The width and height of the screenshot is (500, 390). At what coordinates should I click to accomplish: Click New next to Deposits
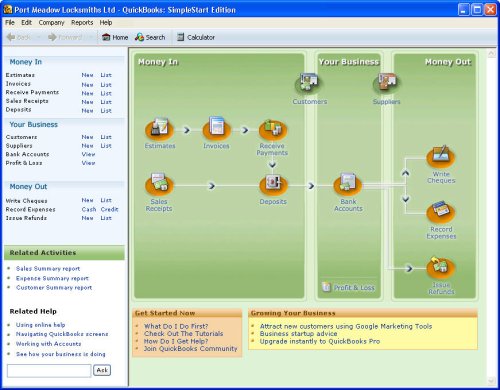(x=87, y=111)
